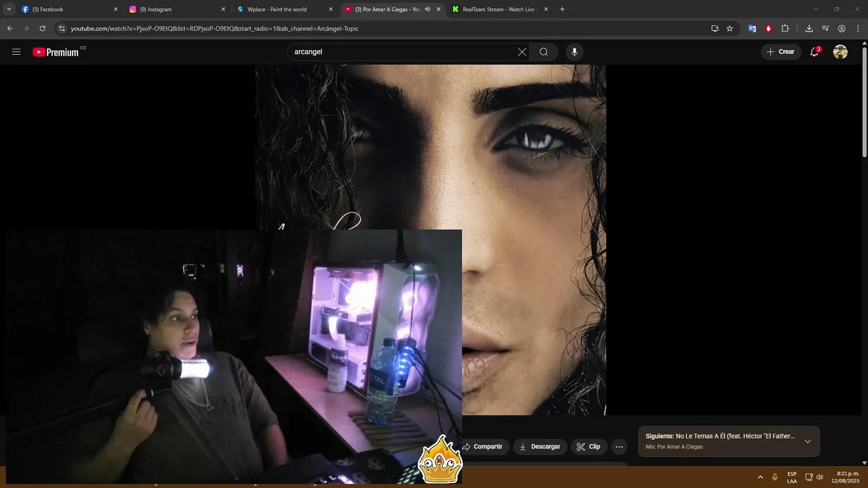Screen dimensions: 868x488
Task: Click the Clip button
Action: tap(589, 447)
